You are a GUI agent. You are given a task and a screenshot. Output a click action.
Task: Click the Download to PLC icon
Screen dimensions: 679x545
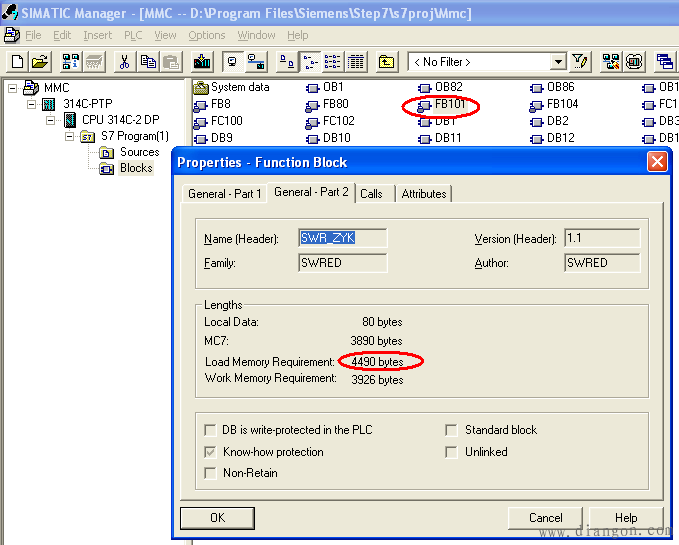click(201, 62)
